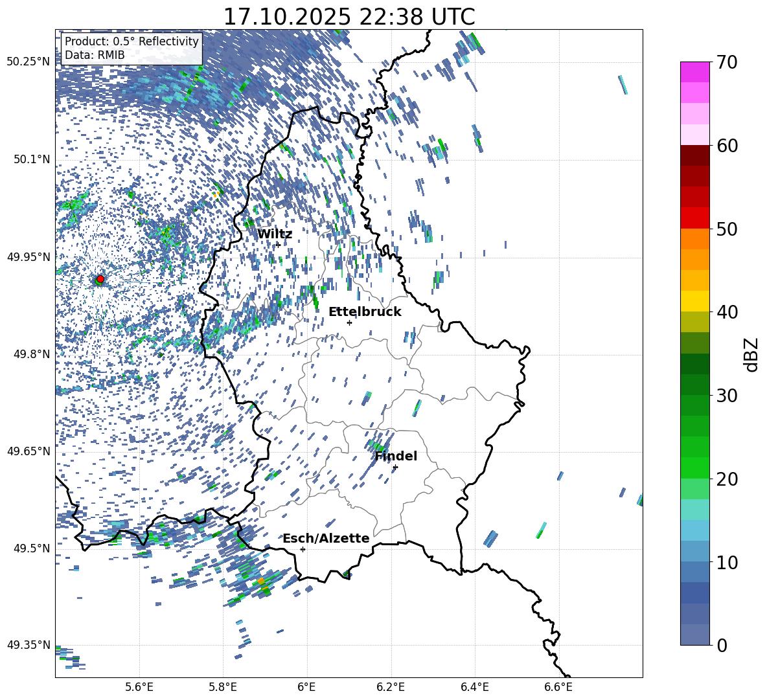Click the 50.1°N latitude label
The image size is (767, 700).
[32, 159]
